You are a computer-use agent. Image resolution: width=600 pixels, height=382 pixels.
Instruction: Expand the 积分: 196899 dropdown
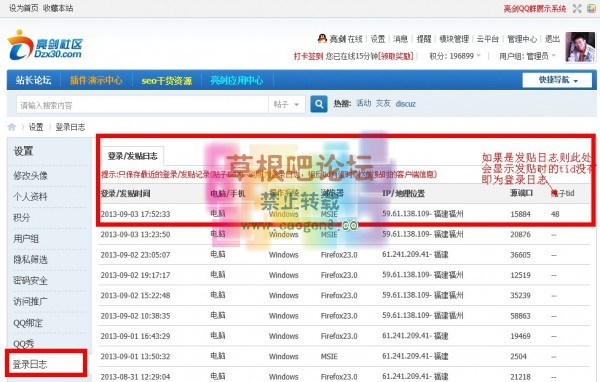455,56
